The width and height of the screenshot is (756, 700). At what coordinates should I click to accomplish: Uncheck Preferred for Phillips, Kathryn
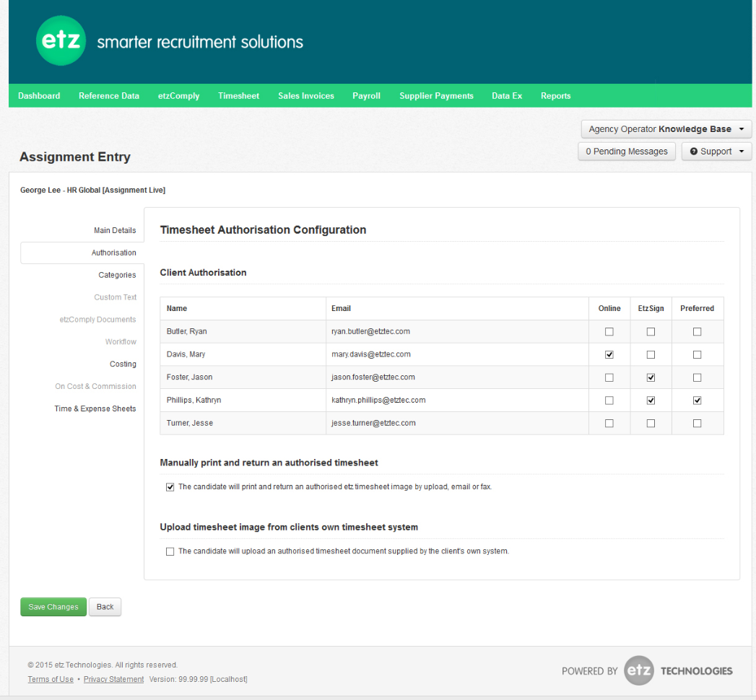698,401
